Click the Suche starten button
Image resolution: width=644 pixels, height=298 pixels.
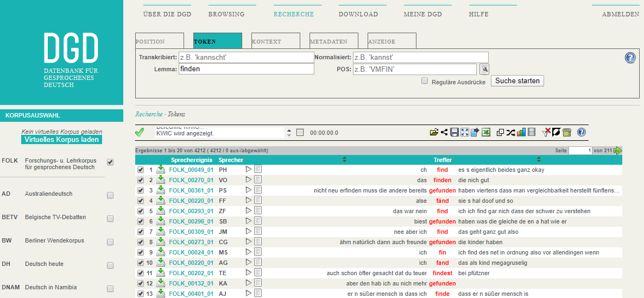click(x=517, y=80)
